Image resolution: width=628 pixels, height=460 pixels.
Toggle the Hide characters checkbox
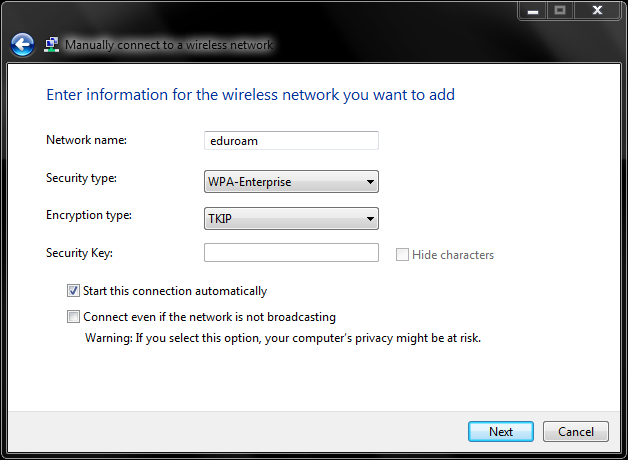pyautogui.click(x=402, y=255)
